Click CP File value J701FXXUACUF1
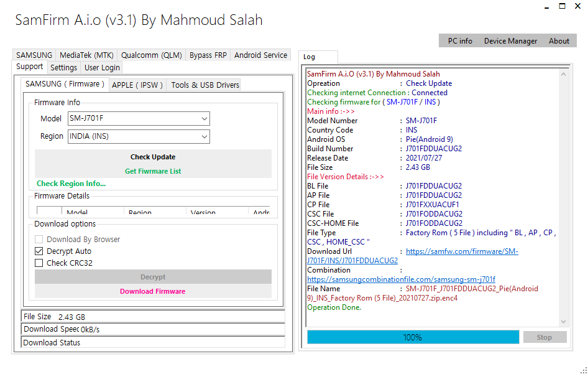Image resolution: width=588 pixels, height=374 pixels. pos(432,205)
